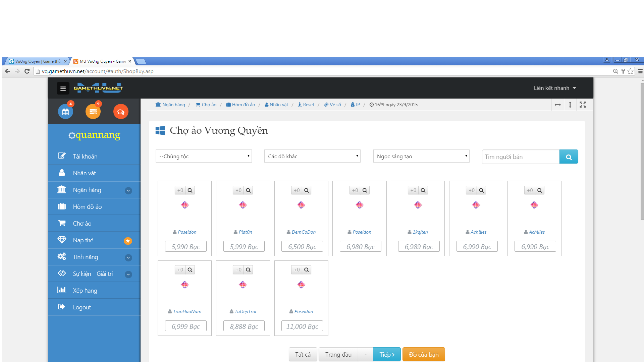The height and width of the screenshot is (362, 644).
Task: Click the blue search button beside seller field
Action: coord(569,157)
